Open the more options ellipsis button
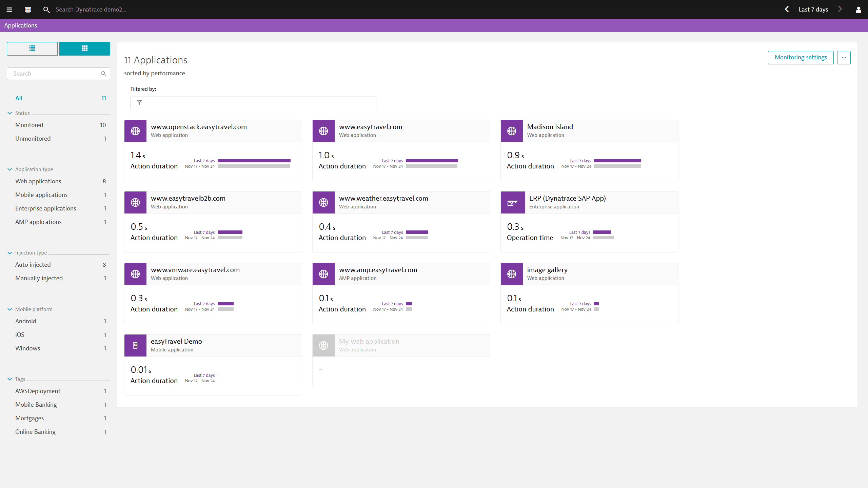 844,57
